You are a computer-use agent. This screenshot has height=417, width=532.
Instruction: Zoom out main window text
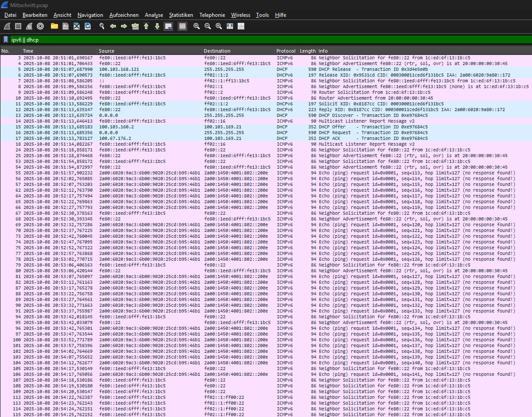click(208, 26)
